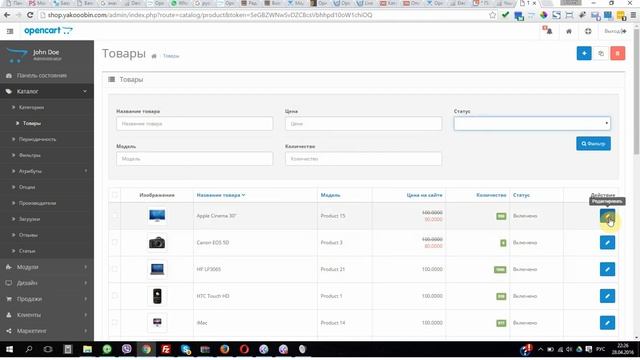Viewport: 640px width, 360px height.
Task: Expand the Модули sidebar section
Action: 47,267
